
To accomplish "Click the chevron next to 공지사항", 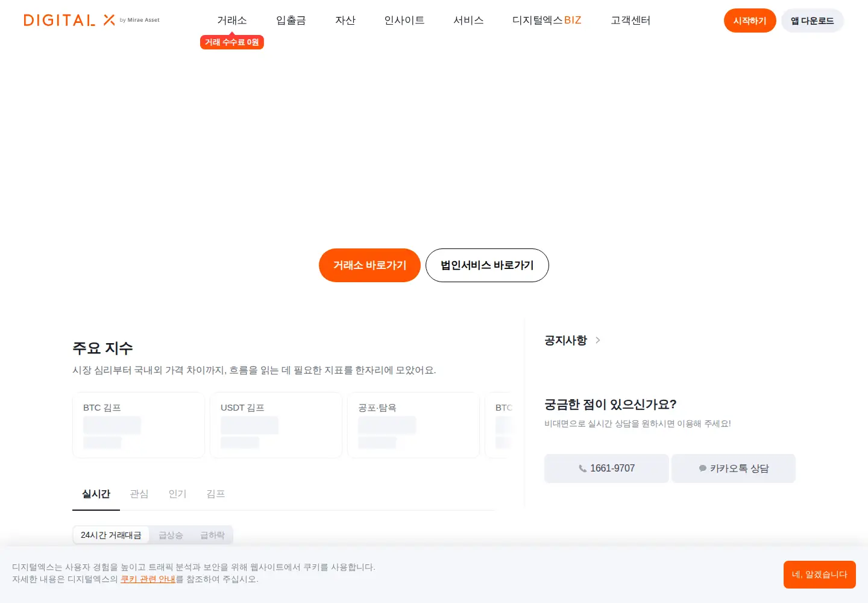I will click(597, 340).
